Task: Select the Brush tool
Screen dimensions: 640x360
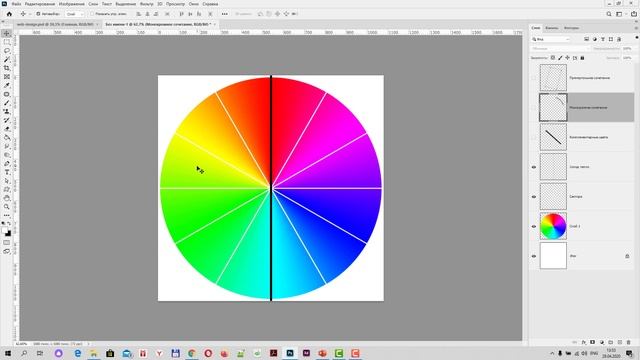Action: [x=7, y=103]
